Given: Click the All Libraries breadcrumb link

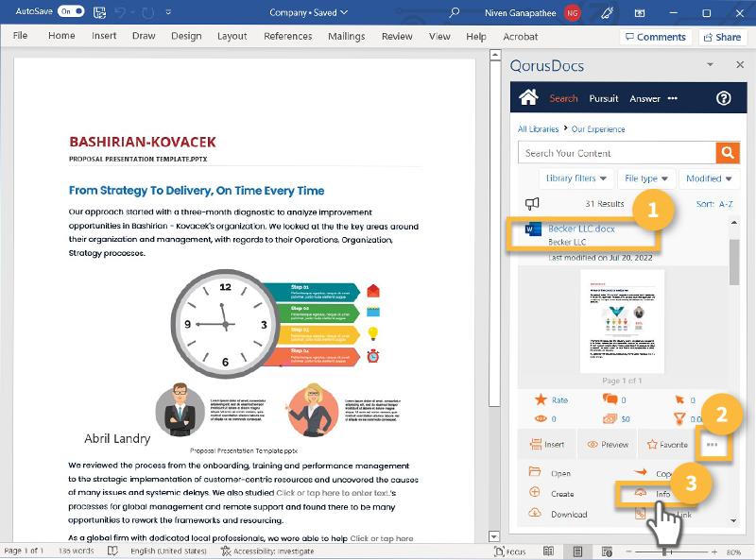Looking at the screenshot, I should click(x=538, y=129).
